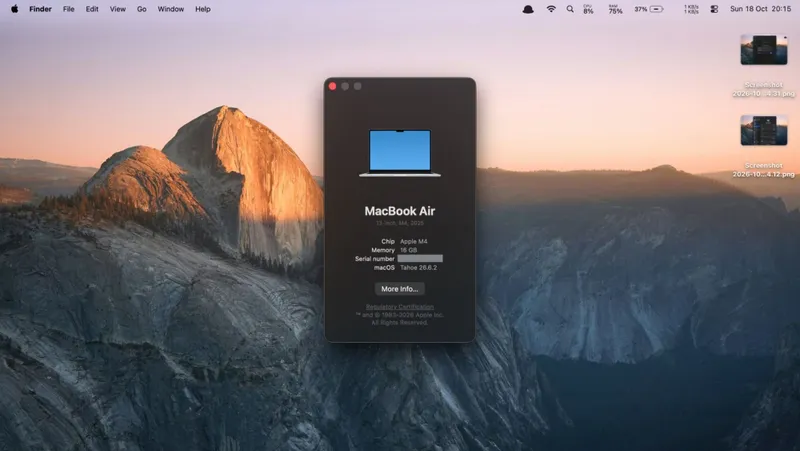Click the redacted serial number field
The image size is (800, 451).
click(420, 259)
